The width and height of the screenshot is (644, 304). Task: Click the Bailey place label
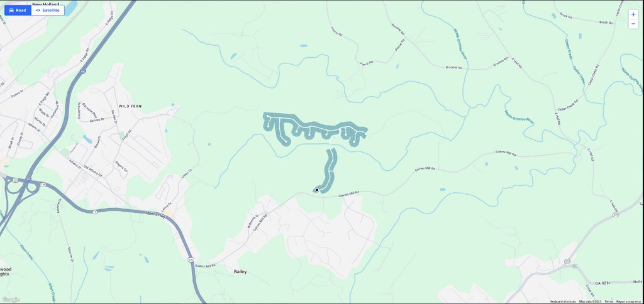click(x=240, y=271)
